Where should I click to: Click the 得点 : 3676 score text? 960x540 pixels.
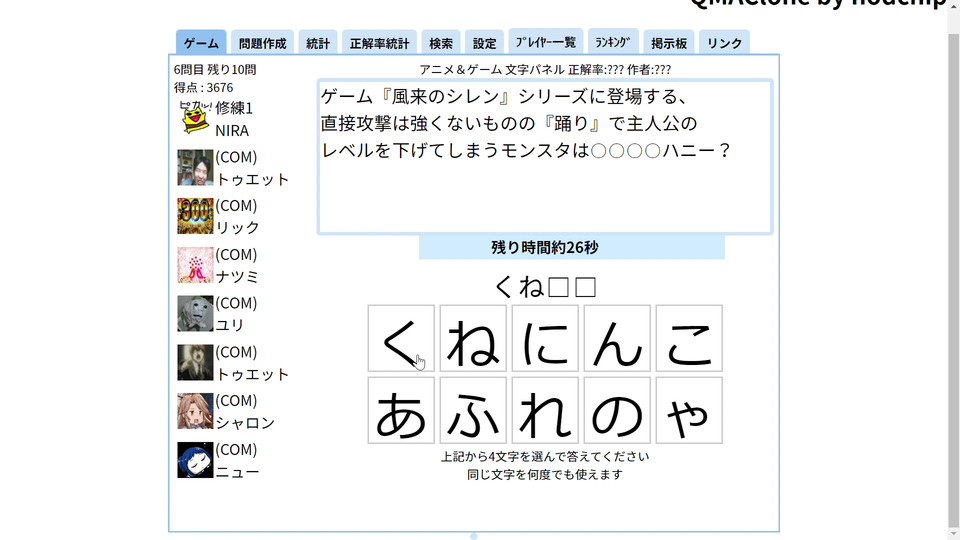coord(203,88)
